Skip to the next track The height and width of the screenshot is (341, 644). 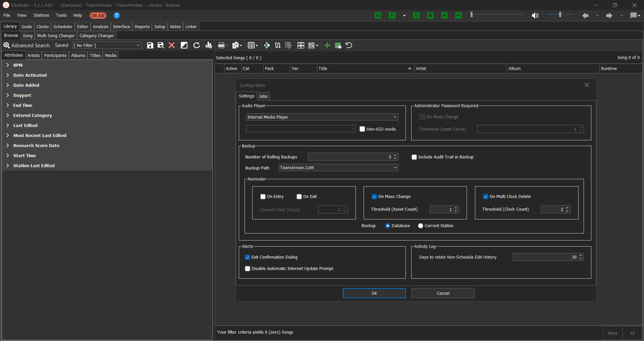[459, 15]
